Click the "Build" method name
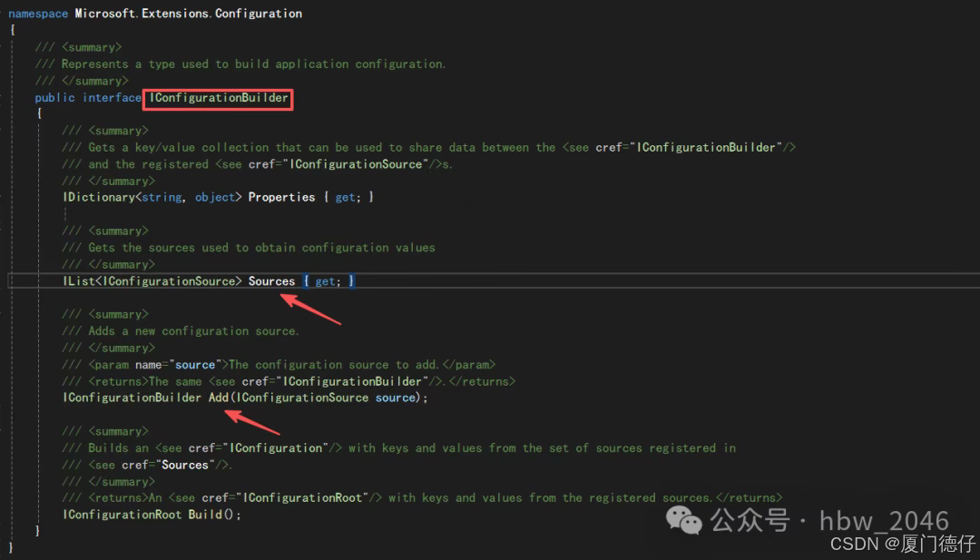This screenshot has height=560, width=980. 205,515
